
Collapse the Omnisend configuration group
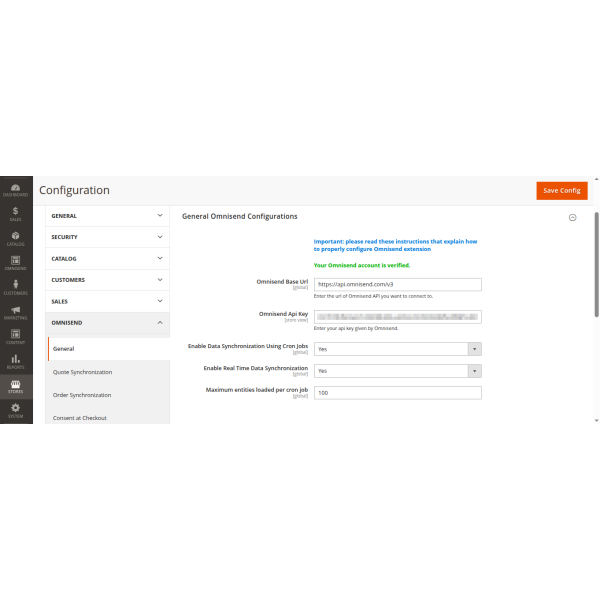[108, 323]
